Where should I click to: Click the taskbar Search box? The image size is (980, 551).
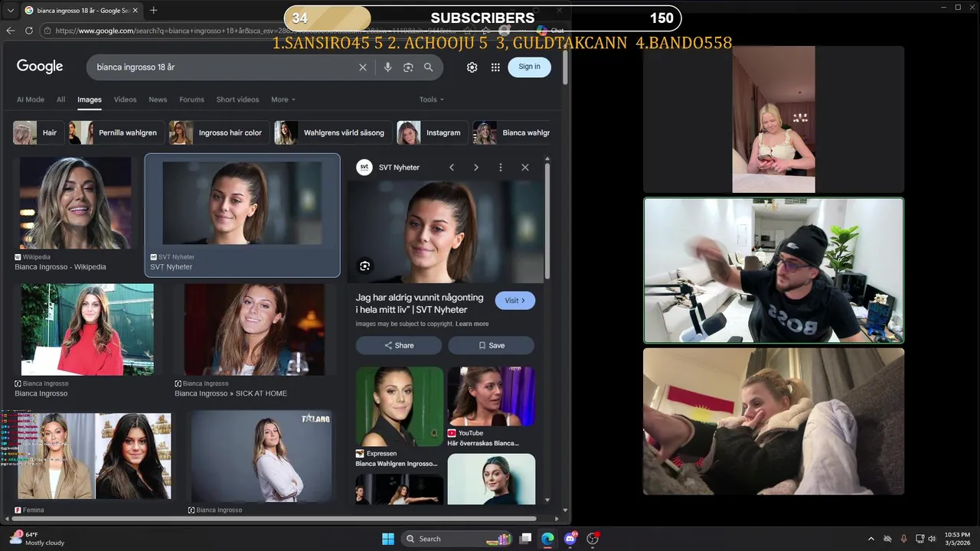(456, 539)
